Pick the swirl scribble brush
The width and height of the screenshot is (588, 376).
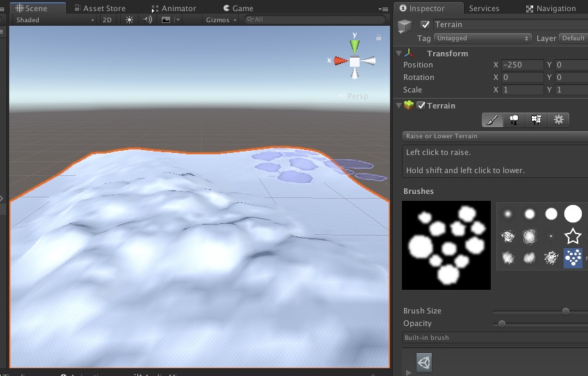tap(530, 236)
